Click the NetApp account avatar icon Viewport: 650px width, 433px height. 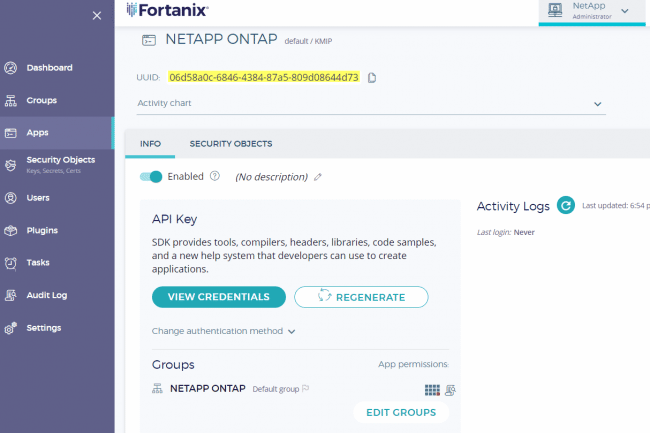click(555, 10)
